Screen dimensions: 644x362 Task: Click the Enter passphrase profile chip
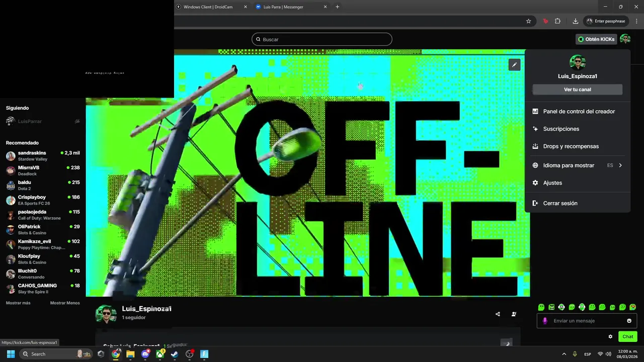606,21
